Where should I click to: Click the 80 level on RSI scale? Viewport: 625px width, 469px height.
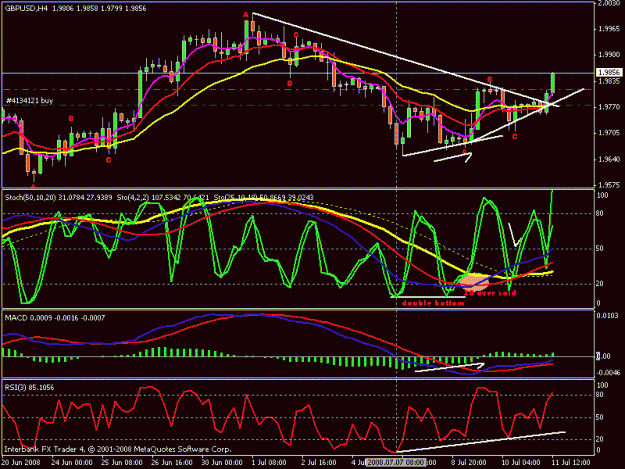tap(600, 395)
